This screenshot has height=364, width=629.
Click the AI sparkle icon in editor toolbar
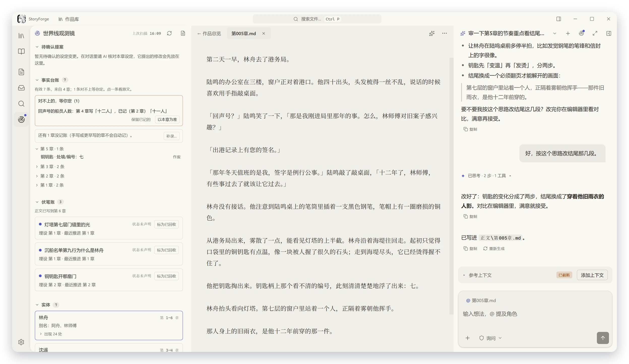point(432,33)
